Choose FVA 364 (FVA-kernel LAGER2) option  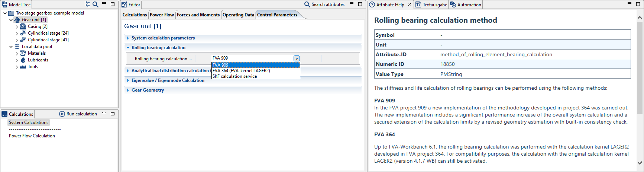click(x=241, y=71)
